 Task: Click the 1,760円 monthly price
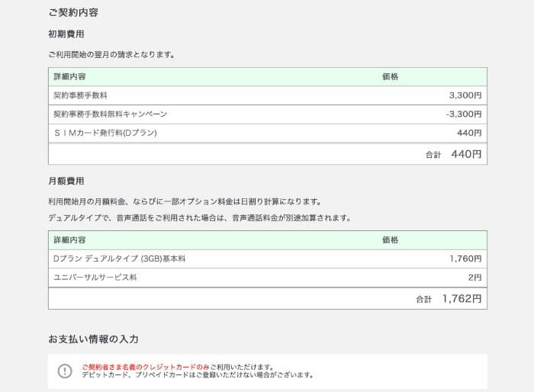[465, 259]
